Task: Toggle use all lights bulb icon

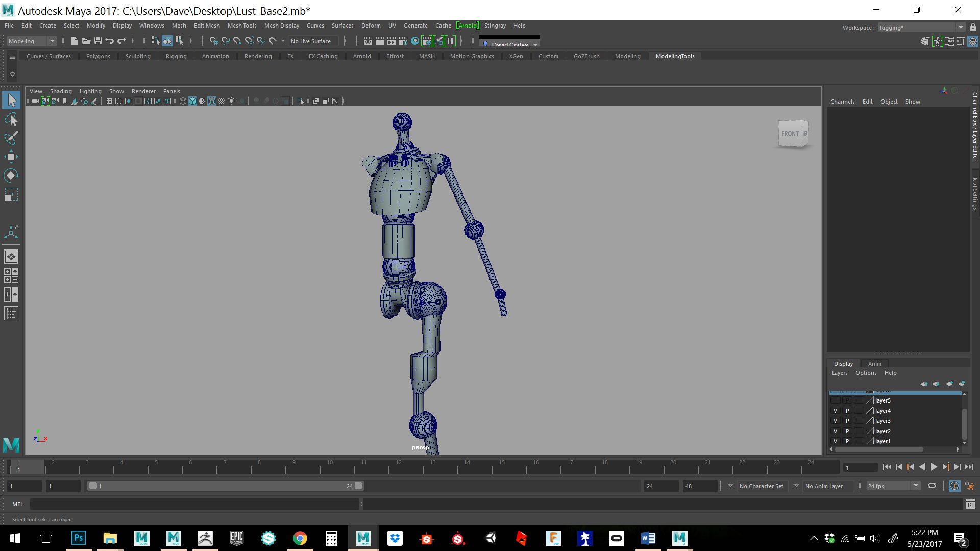Action: coord(231,101)
